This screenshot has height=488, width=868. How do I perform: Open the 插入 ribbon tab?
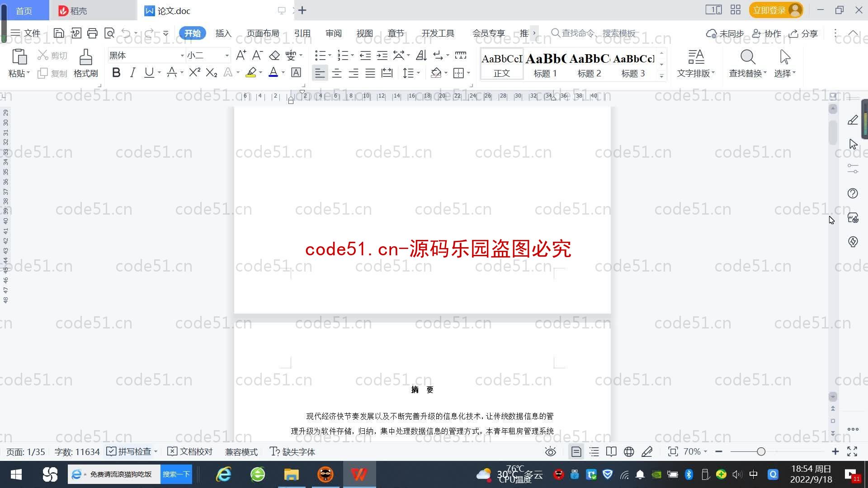coord(223,33)
